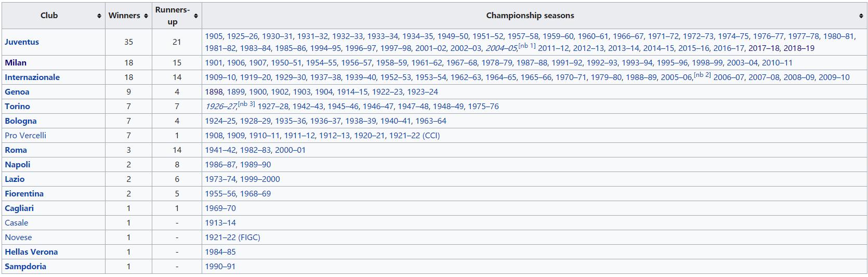Screen dimensions: 868x277
Task: Open the Hellas Verona link
Action: click(x=31, y=252)
